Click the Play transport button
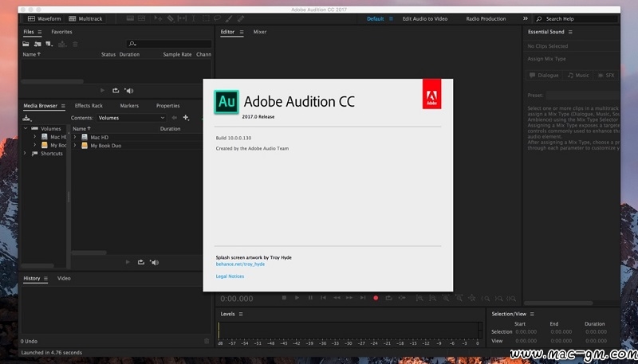Viewport: 638px width, 364px height. [297, 298]
